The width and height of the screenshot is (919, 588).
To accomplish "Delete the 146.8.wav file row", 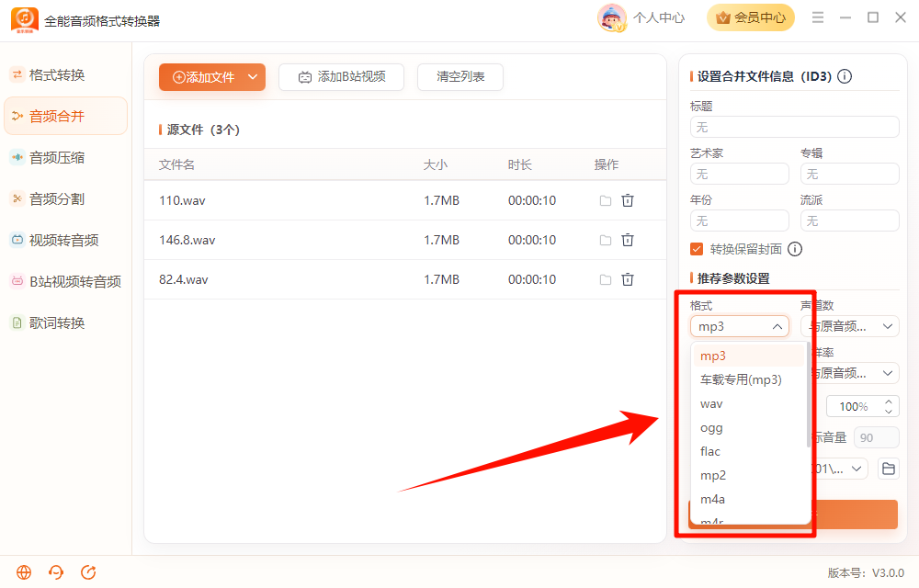I will click(628, 240).
